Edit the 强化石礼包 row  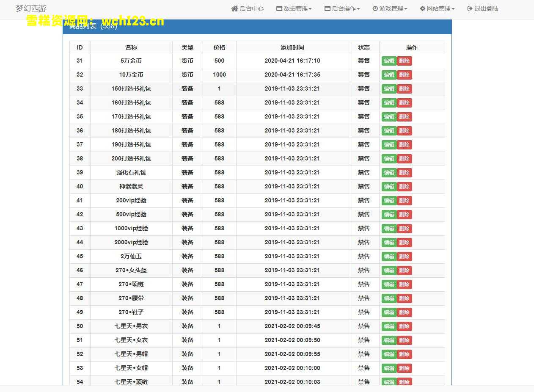[389, 173]
